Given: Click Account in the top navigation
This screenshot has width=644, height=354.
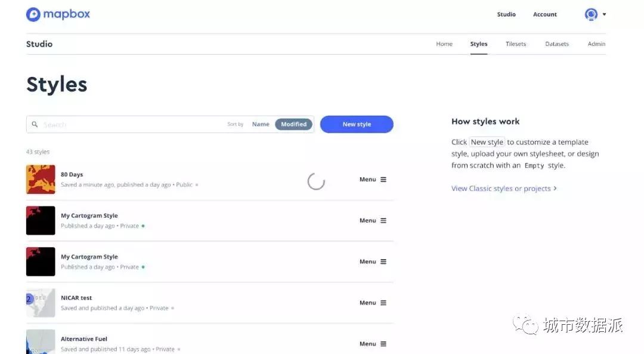Looking at the screenshot, I should [545, 14].
